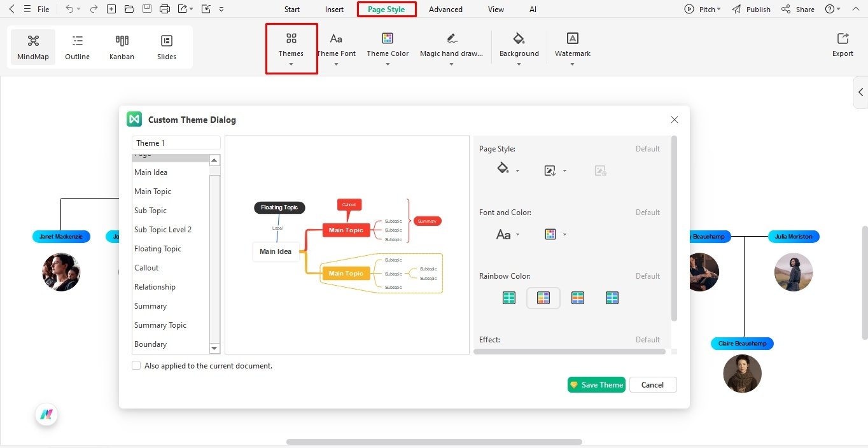Open the Insert tab
Viewport: 868px width, 448px height.
point(333,9)
